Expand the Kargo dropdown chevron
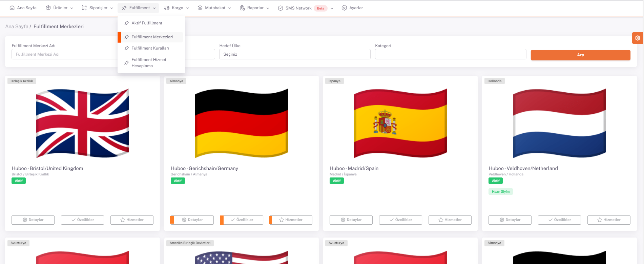Image resolution: width=644 pixels, height=264 pixels. (x=188, y=8)
